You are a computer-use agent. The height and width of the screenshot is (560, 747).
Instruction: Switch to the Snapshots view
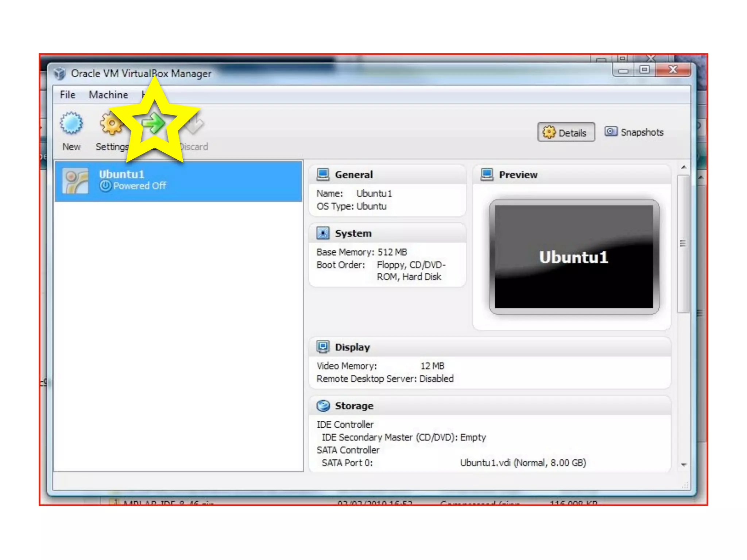tap(635, 132)
